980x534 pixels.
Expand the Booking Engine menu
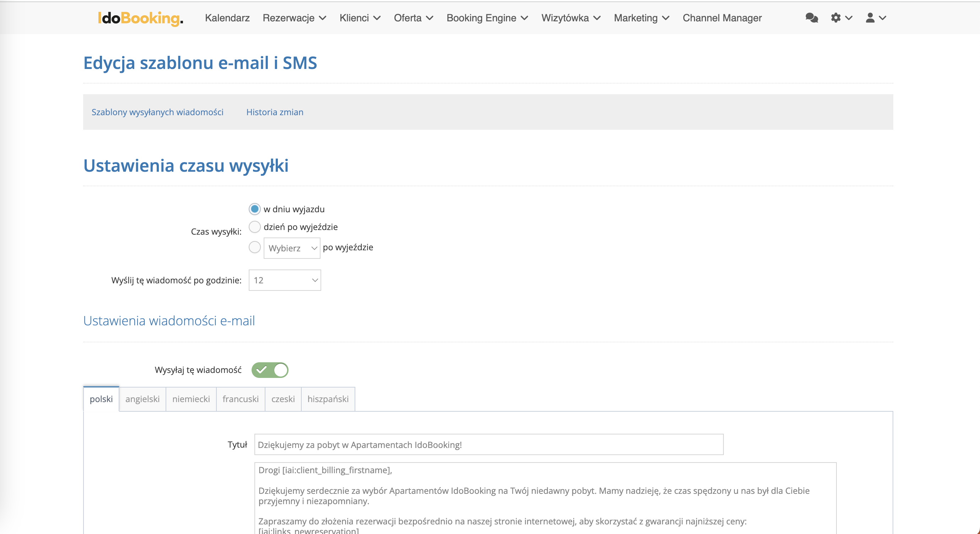click(487, 18)
